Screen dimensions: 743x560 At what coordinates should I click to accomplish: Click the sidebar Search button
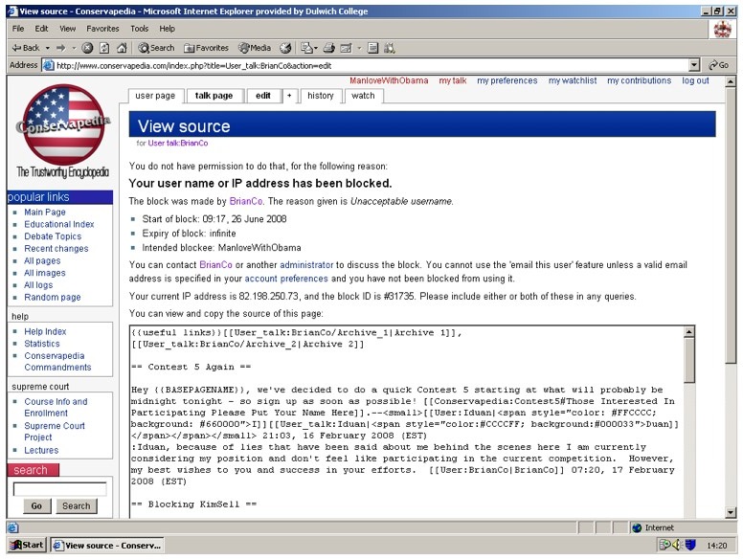[x=77, y=506]
